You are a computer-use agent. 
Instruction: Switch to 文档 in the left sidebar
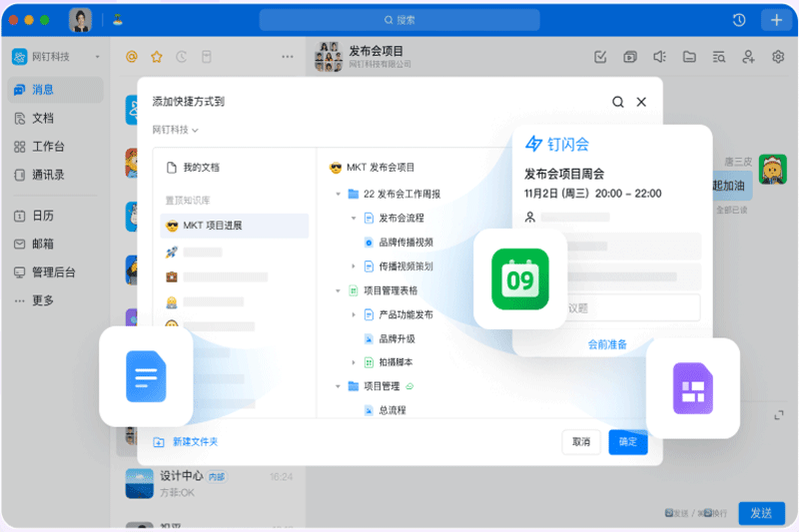click(x=43, y=118)
